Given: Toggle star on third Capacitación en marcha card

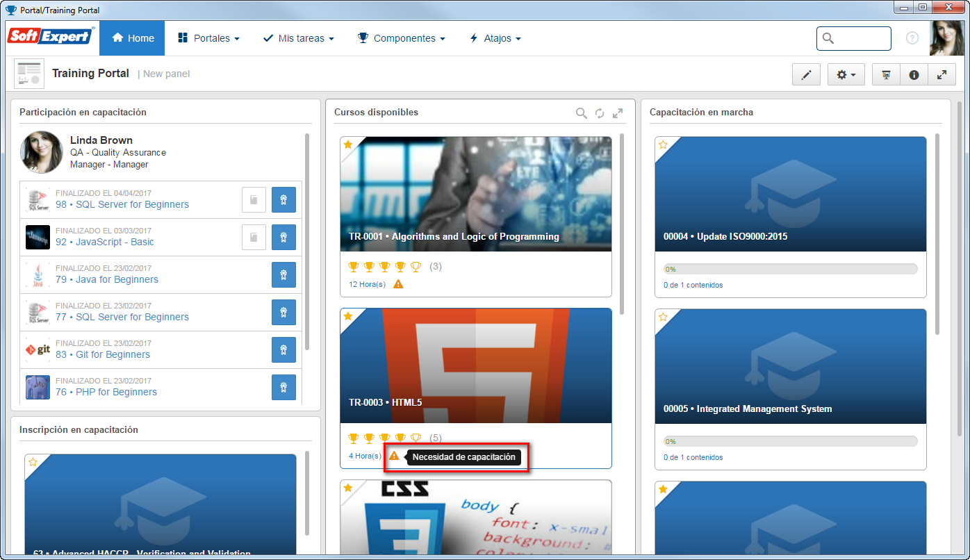Looking at the screenshot, I should pos(663,489).
